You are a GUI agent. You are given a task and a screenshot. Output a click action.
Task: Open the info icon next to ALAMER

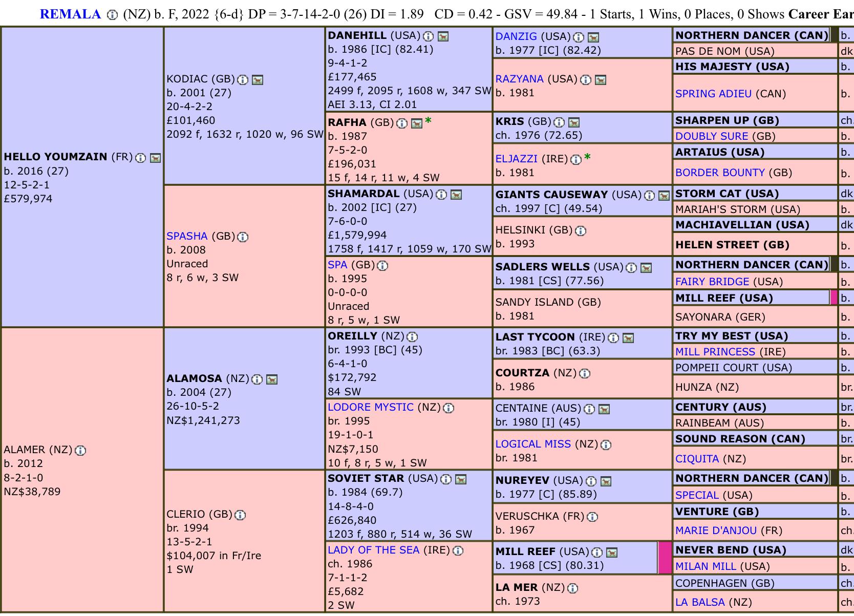pos(80,451)
